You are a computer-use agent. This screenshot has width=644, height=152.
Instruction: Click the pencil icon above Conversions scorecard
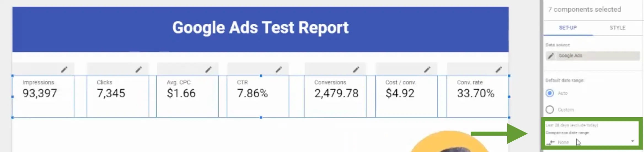(x=356, y=69)
